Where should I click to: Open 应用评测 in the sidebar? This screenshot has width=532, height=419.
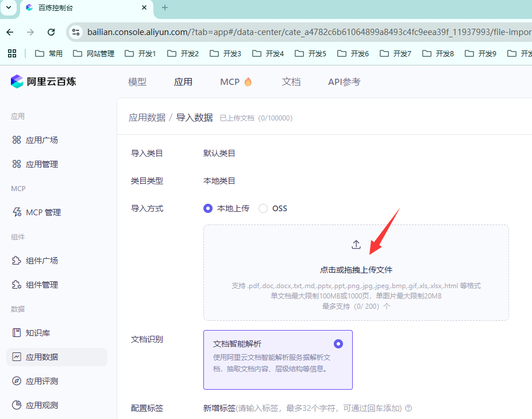(35, 381)
